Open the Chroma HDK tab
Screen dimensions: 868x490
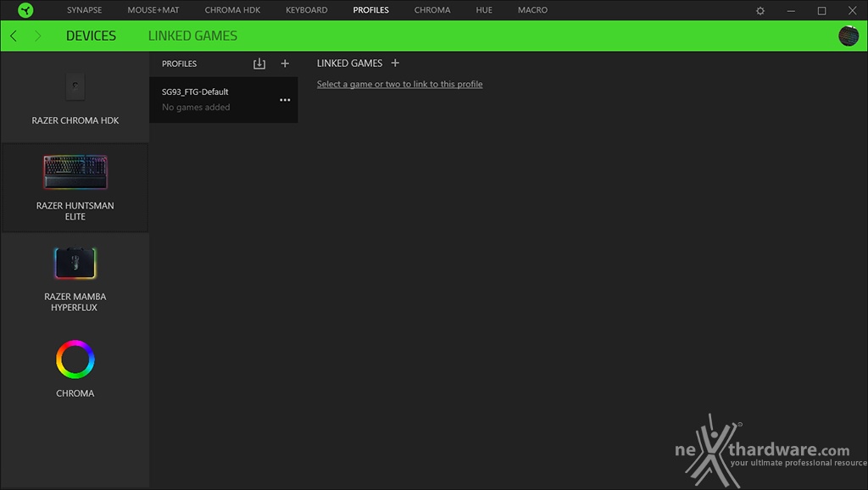tap(232, 10)
